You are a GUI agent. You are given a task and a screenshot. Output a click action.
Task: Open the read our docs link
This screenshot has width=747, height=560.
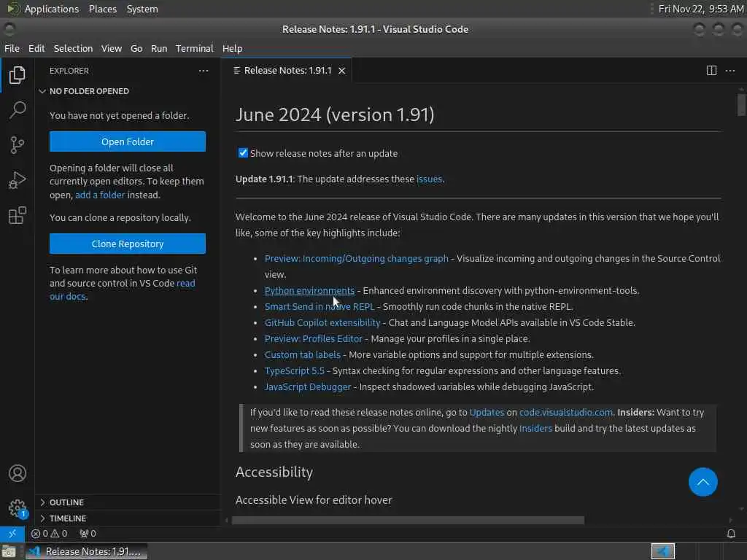pyautogui.click(x=123, y=289)
